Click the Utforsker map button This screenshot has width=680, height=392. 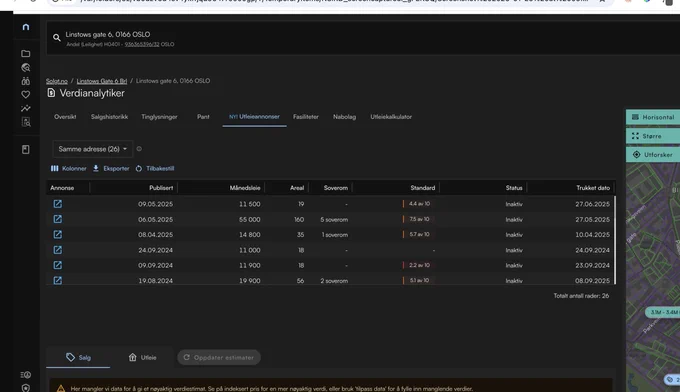pyautogui.click(x=653, y=154)
